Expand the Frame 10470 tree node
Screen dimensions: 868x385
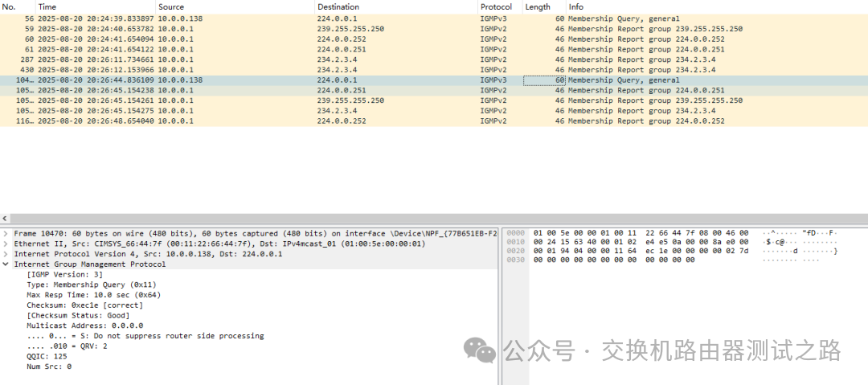click(x=6, y=233)
